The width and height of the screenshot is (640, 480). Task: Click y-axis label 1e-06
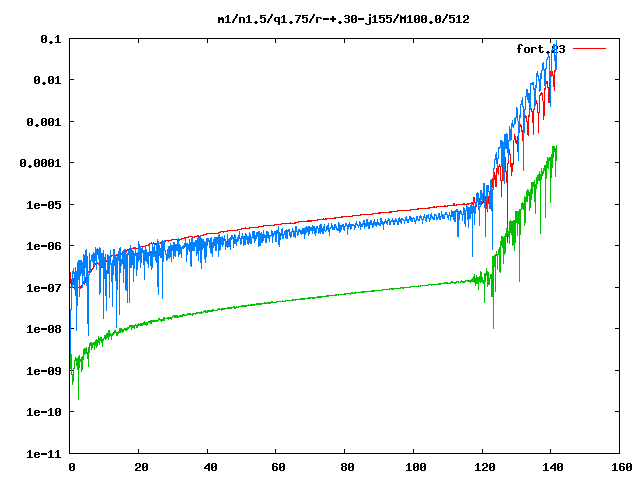[44, 246]
